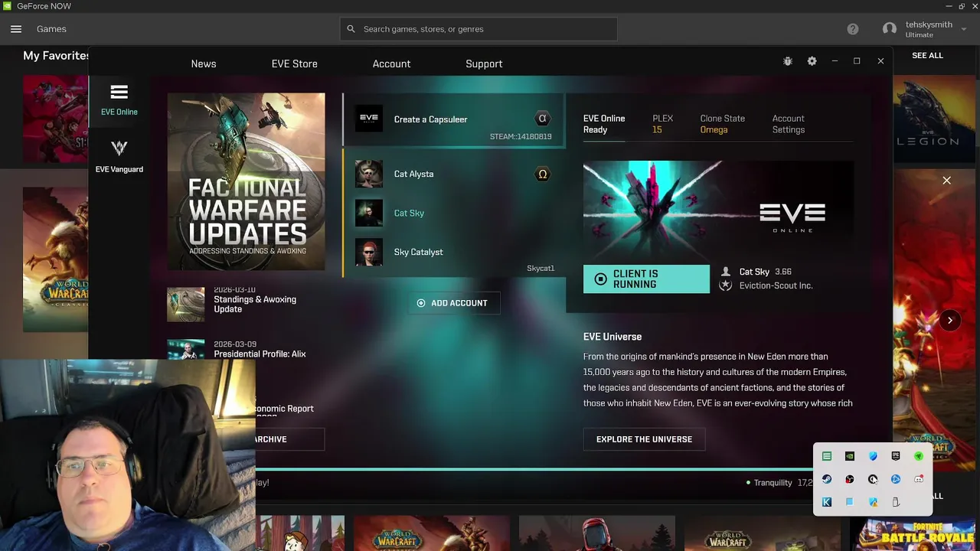Open the EVE Store tab
980x551 pixels.
(x=295, y=64)
